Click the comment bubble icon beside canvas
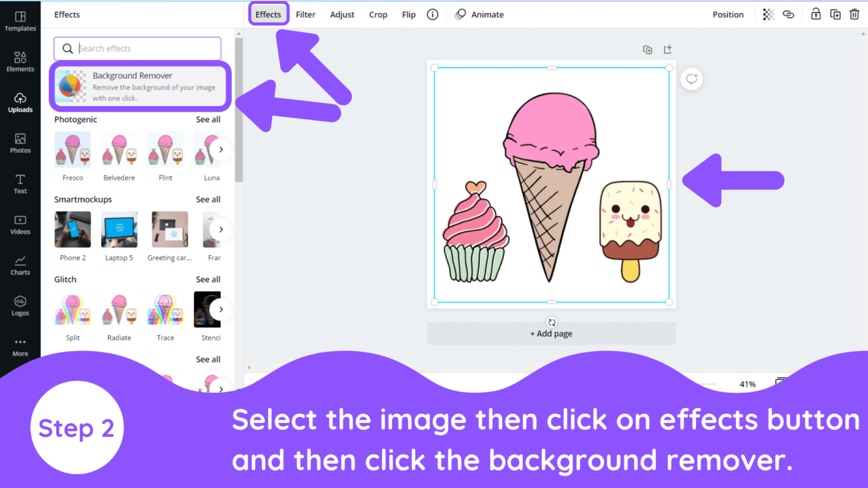The height and width of the screenshot is (488, 868). point(692,79)
